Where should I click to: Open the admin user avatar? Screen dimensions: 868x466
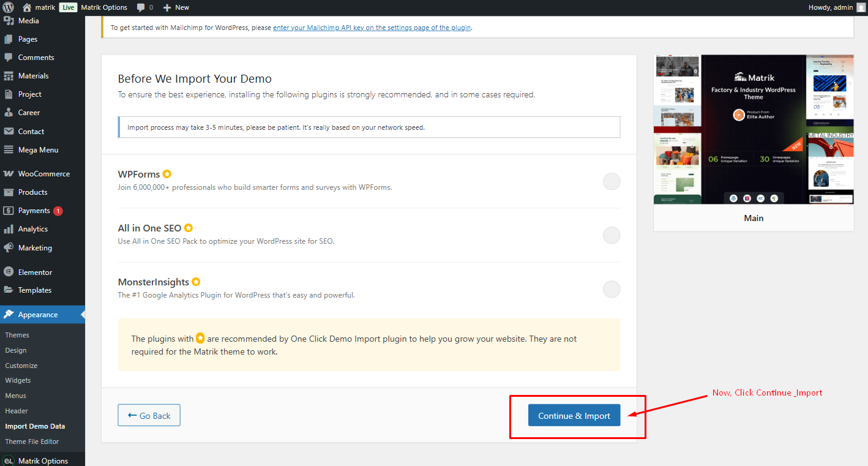coord(861,7)
